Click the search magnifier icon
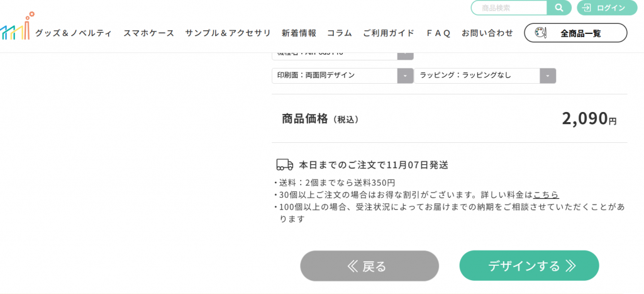Viewport: 644px width, 294px height. (x=558, y=8)
